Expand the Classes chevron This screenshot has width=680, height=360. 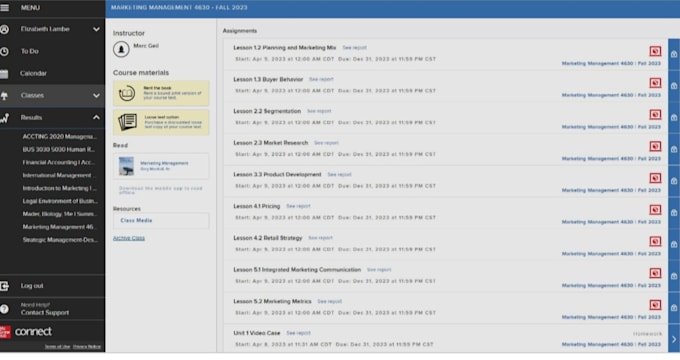[x=96, y=96]
